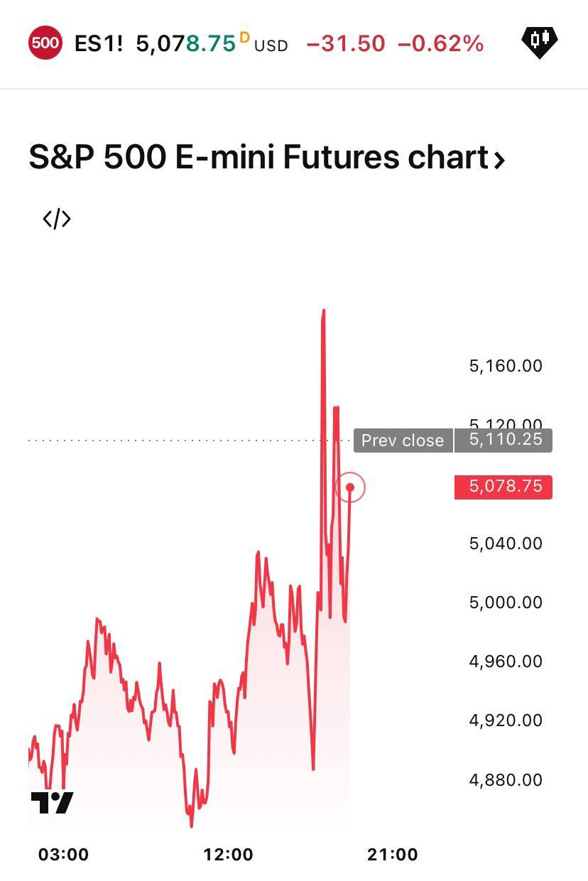Click the −31.50 price change
588x881 pixels.
pyautogui.click(x=346, y=44)
